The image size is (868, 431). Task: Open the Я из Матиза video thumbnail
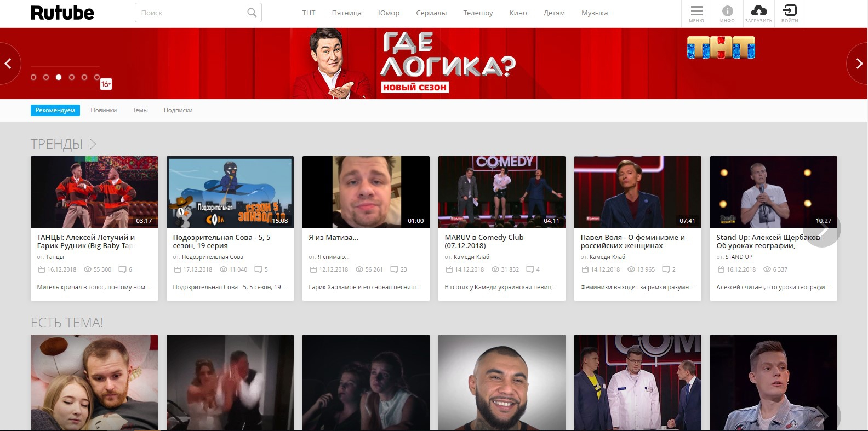tap(366, 192)
